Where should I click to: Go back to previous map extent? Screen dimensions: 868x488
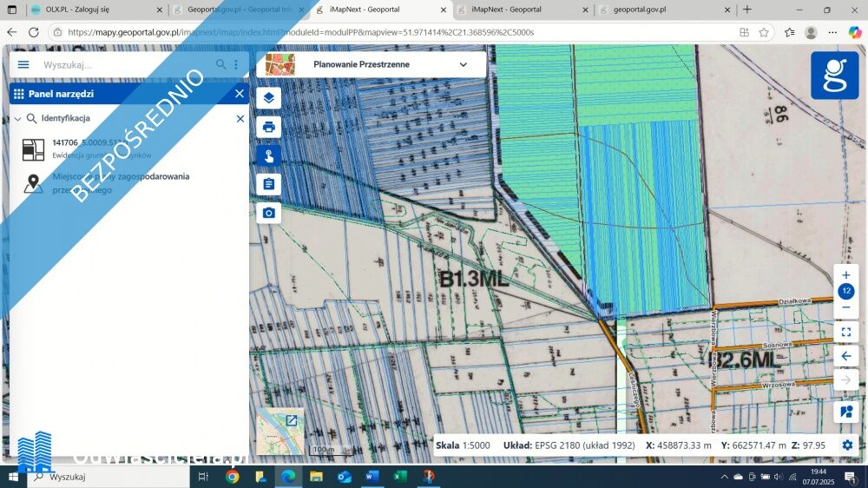tap(846, 356)
